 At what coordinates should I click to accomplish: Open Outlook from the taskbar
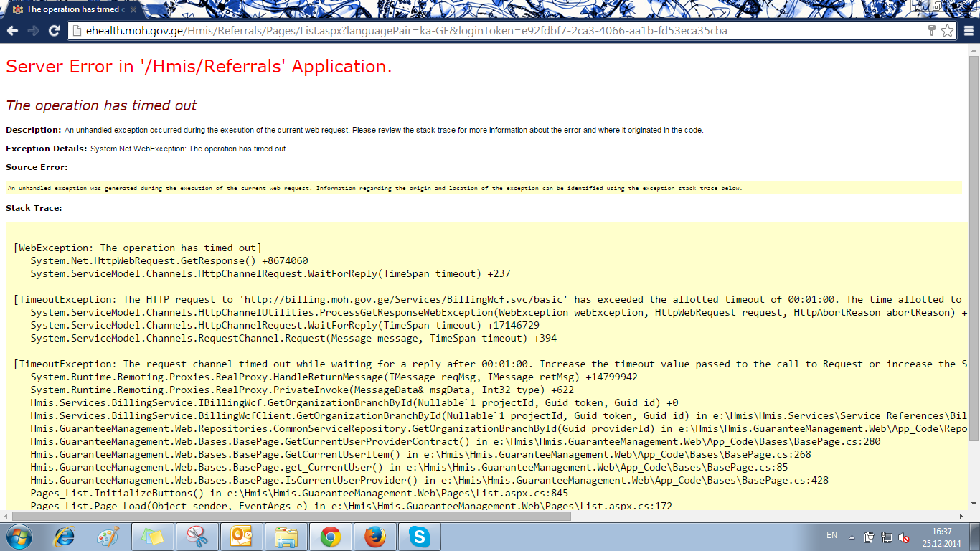click(x=242, y=537)
